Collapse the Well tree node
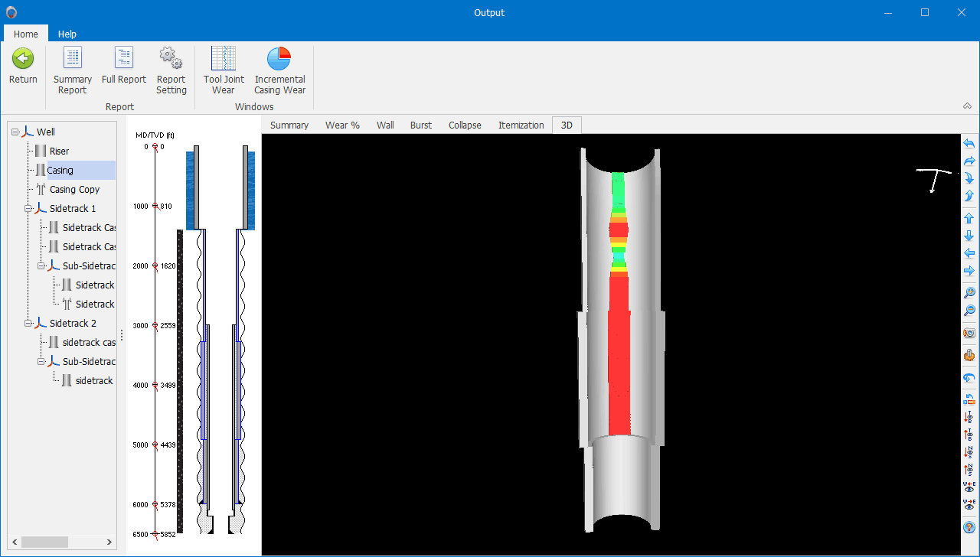Viewport: 980px width, 557px height. click(15, 132)
